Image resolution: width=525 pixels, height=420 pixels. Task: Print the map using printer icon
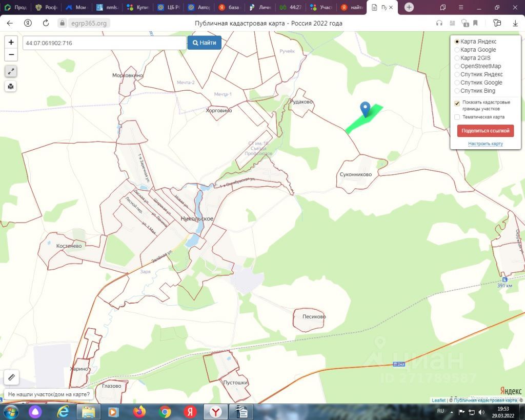(11, 87)
